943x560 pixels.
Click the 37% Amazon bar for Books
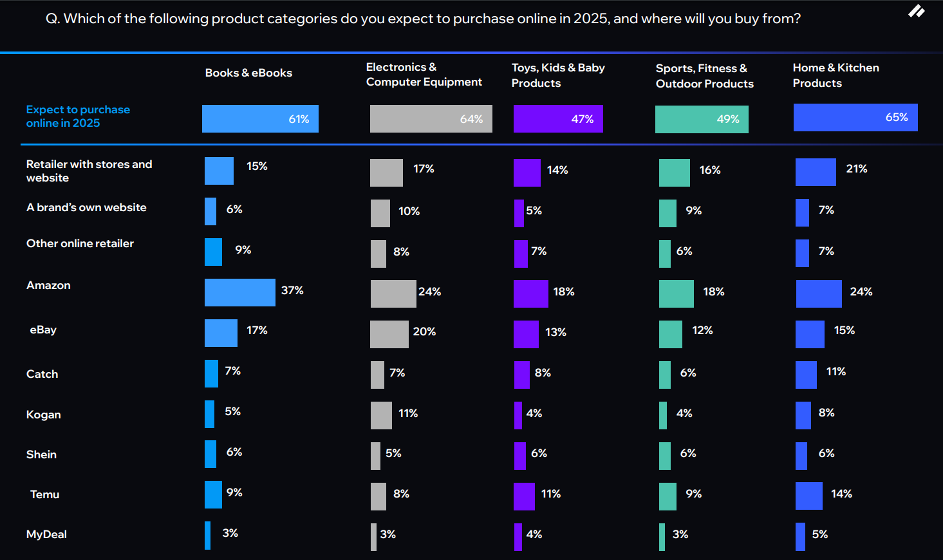click(239, 292)
